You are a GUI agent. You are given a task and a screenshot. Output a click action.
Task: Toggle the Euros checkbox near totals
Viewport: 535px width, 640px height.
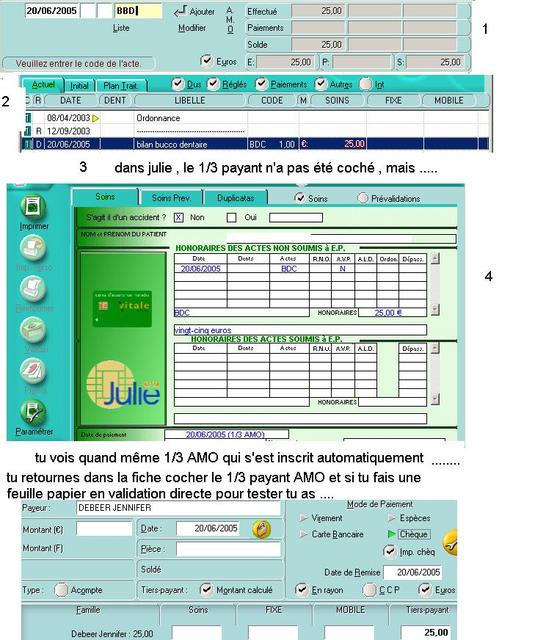206,60
